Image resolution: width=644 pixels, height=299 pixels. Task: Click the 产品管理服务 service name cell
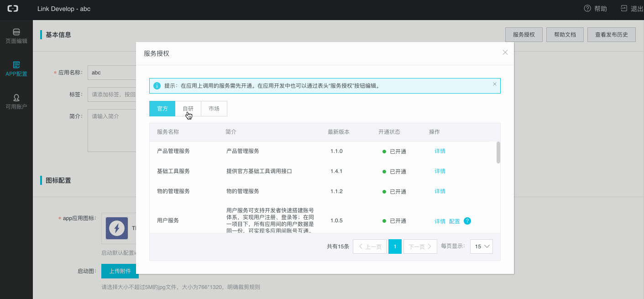click(173, 151)
